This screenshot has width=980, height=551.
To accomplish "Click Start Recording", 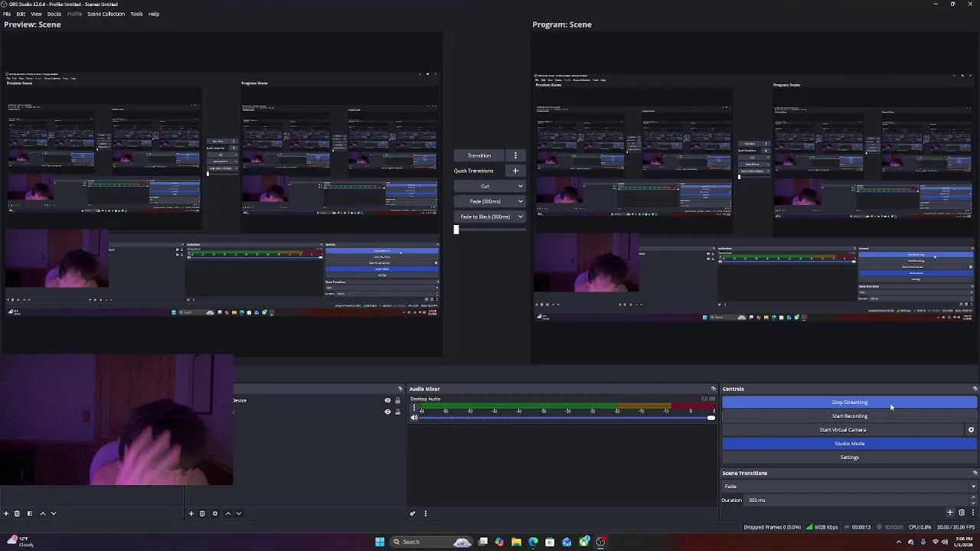I will (850, 416).
